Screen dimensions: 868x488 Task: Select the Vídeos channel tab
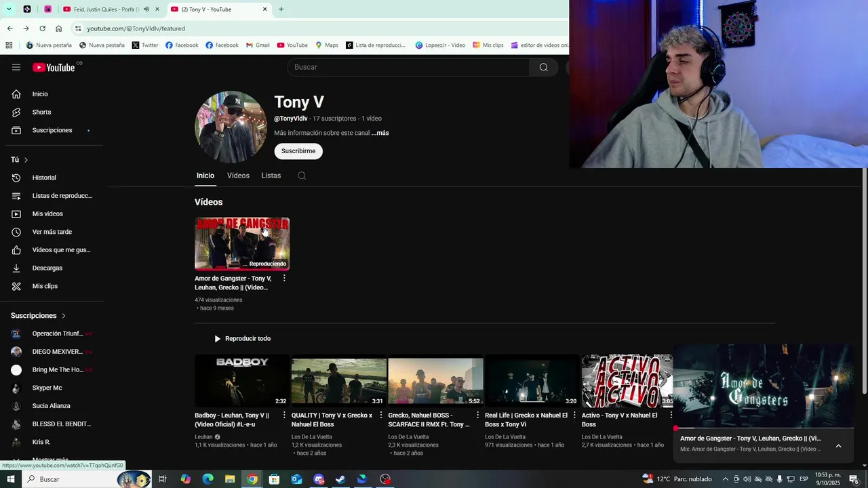(238, 176)
